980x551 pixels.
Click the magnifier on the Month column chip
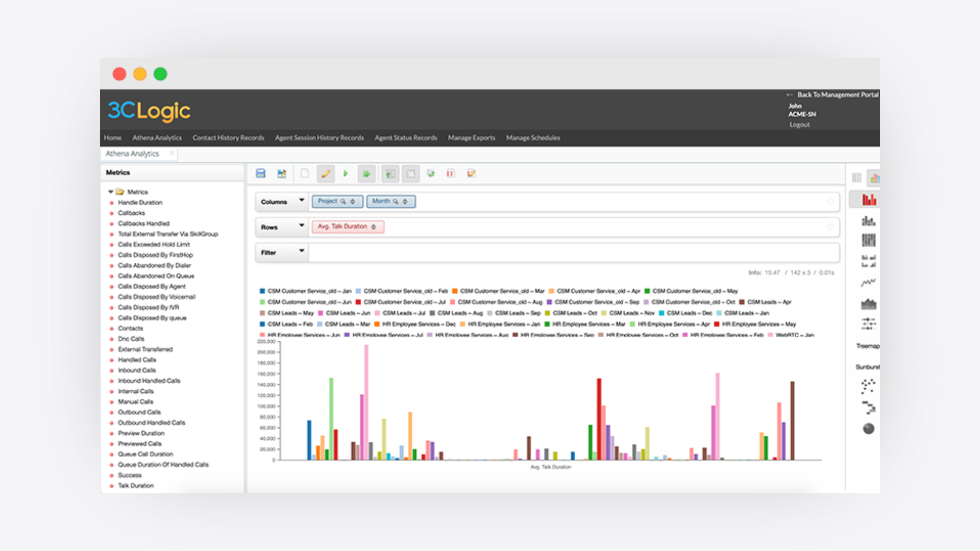point(396,202)
